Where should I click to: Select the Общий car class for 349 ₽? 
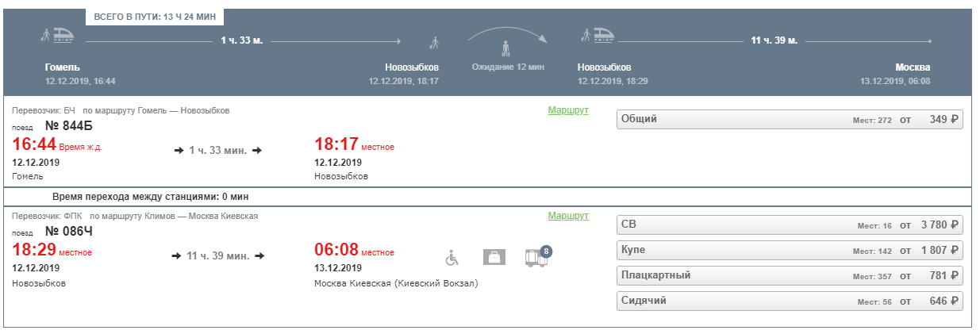(x=790, y=120)
